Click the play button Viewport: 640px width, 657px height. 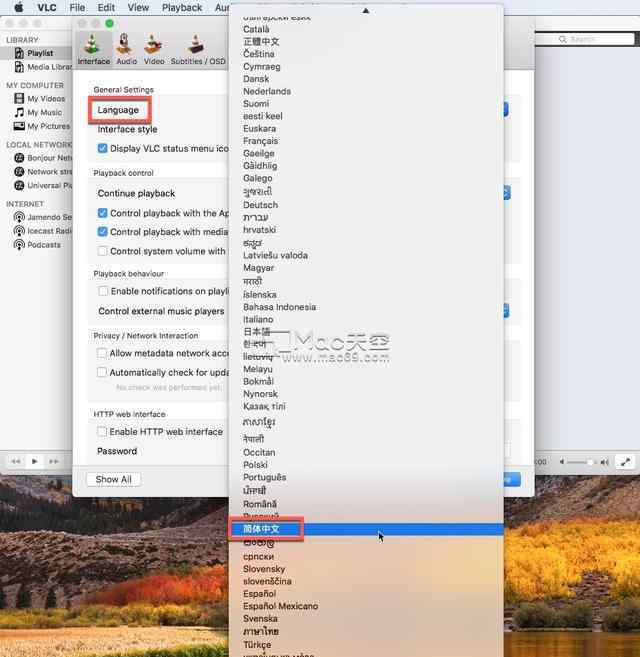click(x=35, y=461)
